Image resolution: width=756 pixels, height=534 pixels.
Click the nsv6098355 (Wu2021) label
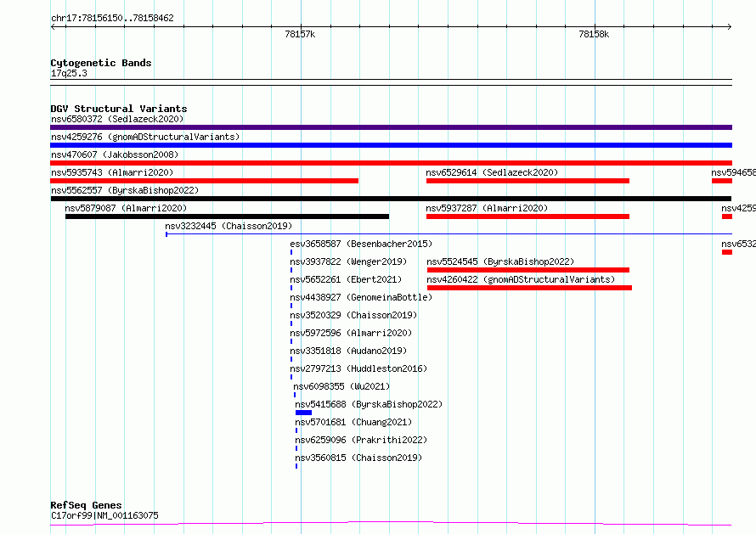coord(341,386)
